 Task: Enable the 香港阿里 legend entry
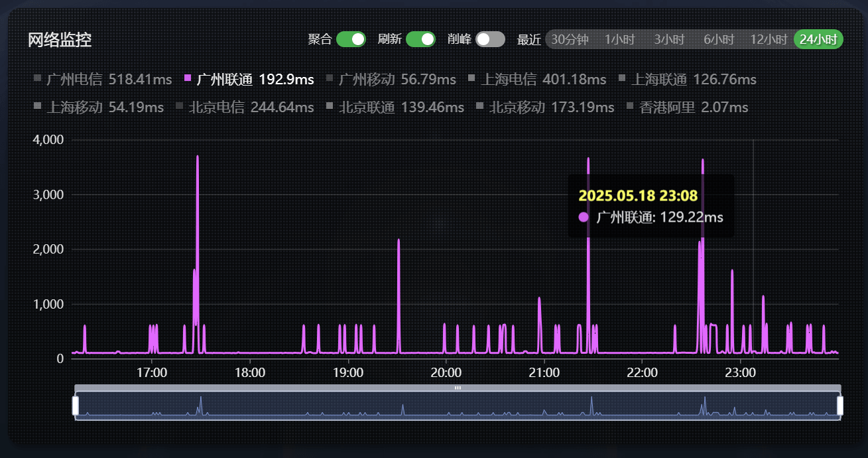(x=631, y=107)
